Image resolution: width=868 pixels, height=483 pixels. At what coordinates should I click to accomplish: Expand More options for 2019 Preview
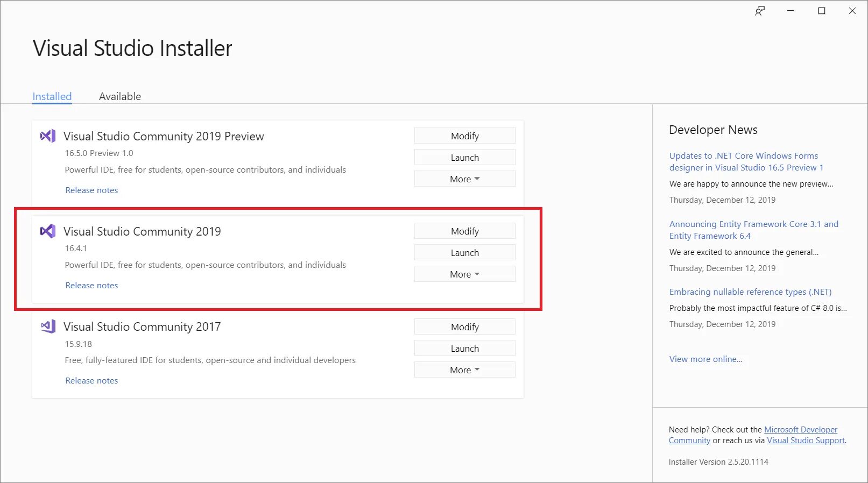coord(465,179)
